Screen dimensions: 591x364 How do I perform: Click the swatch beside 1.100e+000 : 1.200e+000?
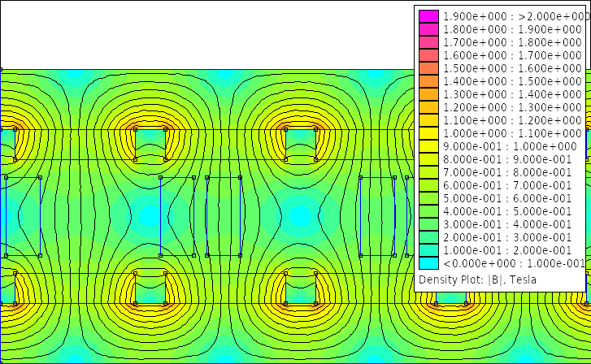(428, 120)
